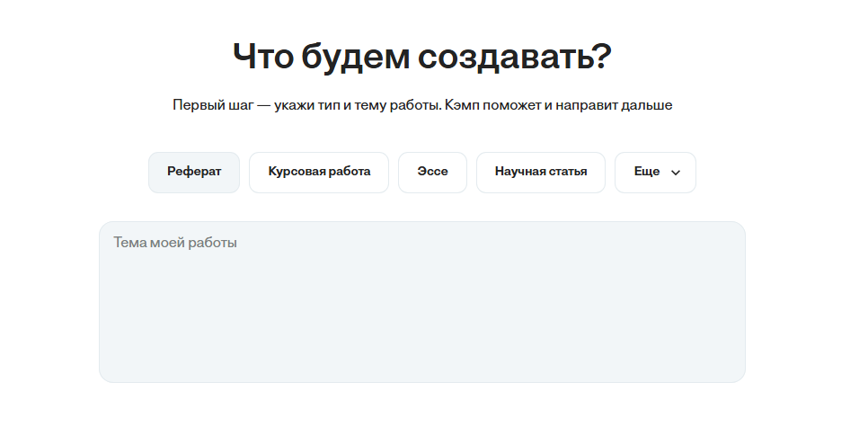Image resolution: width=868 pixels, height=436 pixels.
Task: Select the Реферат work type
Action: 194,172
